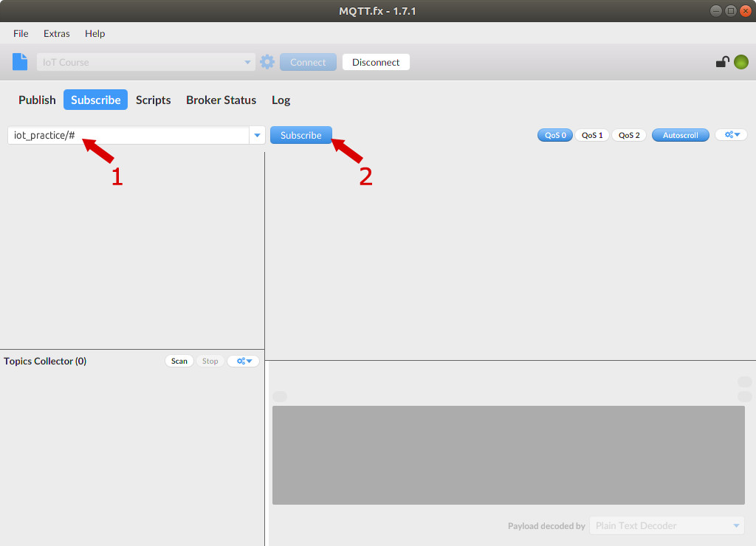Open connection settings gear icon
Screen dimensions: 756x546
(x=267, y=62)
